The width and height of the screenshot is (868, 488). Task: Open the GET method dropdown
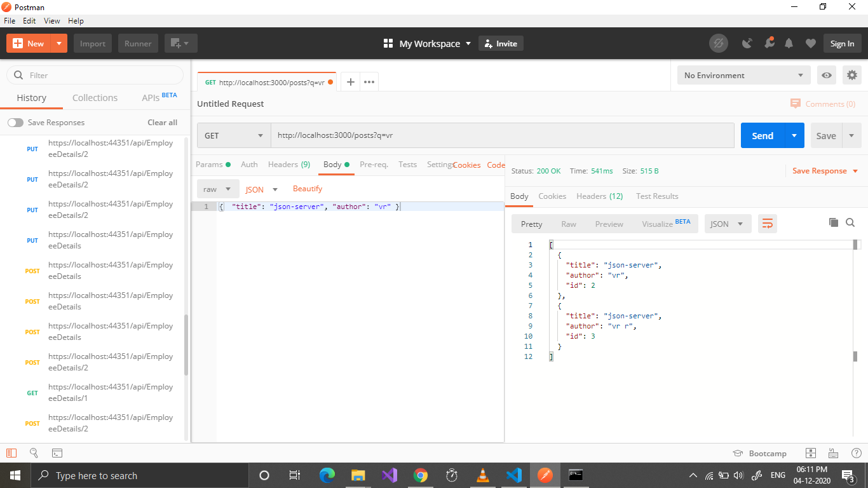(234, 135)
